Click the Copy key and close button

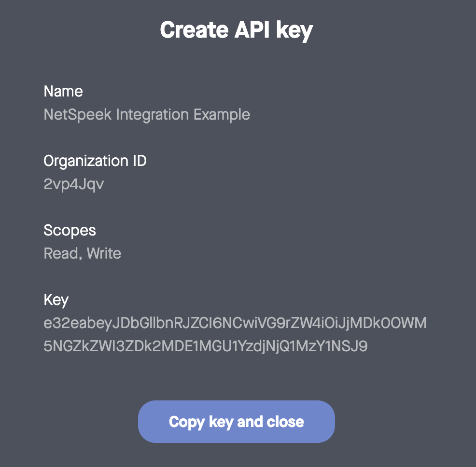[x=236, y=422]
